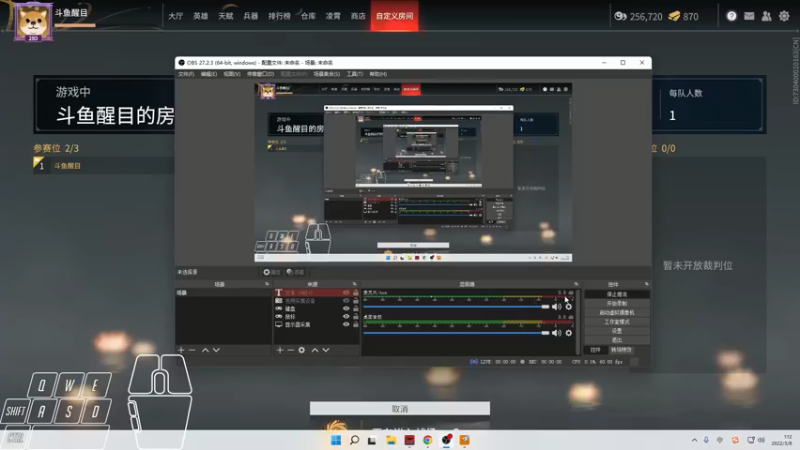Screen dimensions: 800x450
Task: Open 编辑(E) menu in OBS
Action: point(209,74)
